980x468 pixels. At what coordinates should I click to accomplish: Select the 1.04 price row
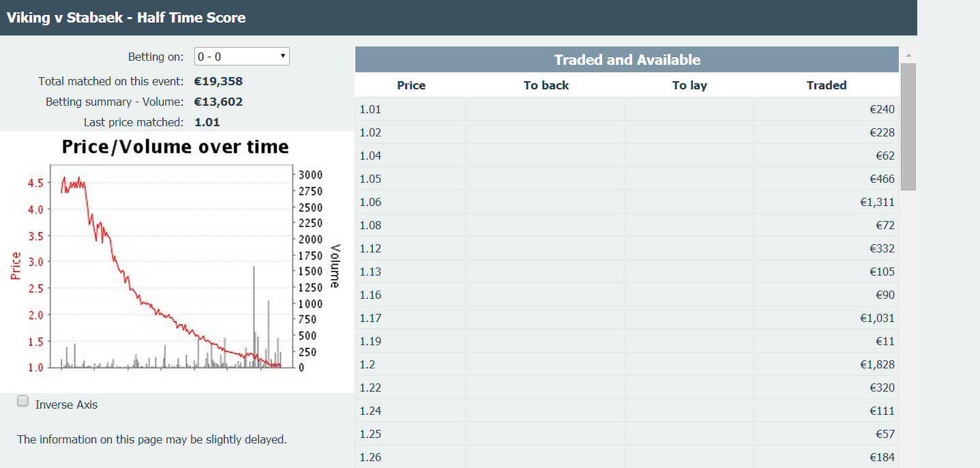(627, 156)
